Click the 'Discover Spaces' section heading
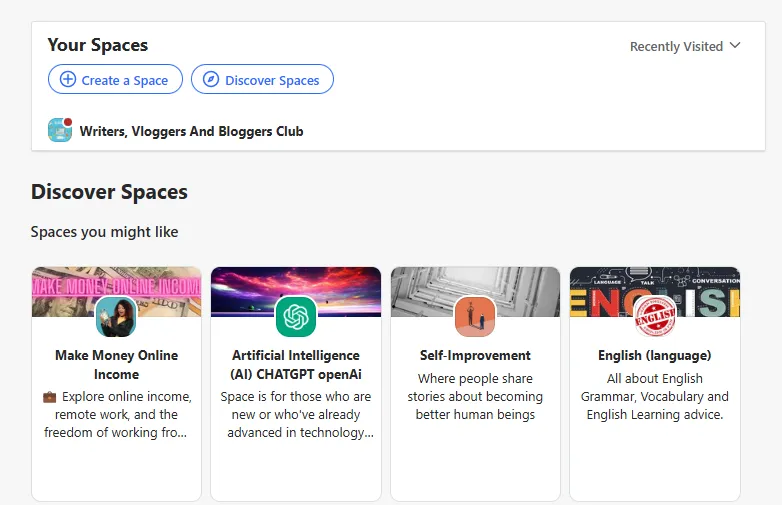Image resolution: width=782 pixels, height=505 pixels. pyautogui.click(x=109, y=192)
